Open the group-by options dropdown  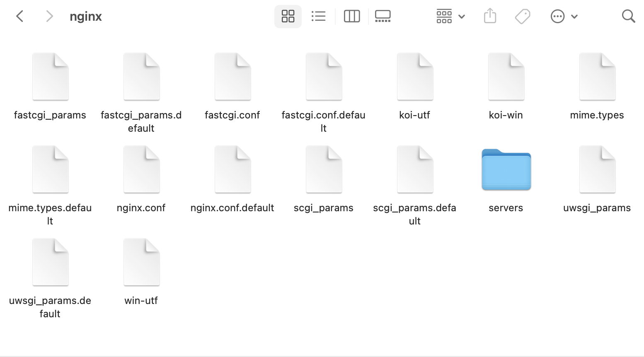pyautogui.click(x=450, y=17)
